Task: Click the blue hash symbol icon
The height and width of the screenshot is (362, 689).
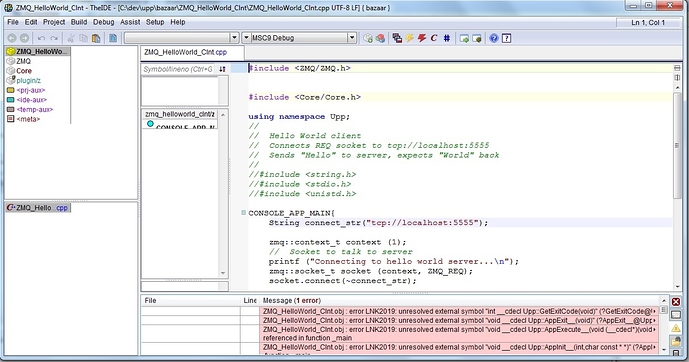Action: [446, 38]
